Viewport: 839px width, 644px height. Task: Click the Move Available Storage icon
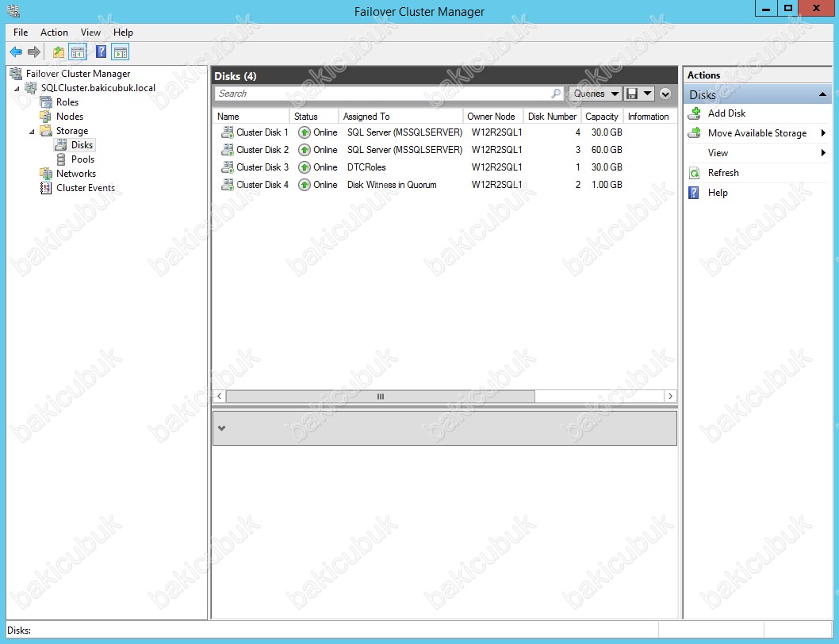[x=695, y=132]
